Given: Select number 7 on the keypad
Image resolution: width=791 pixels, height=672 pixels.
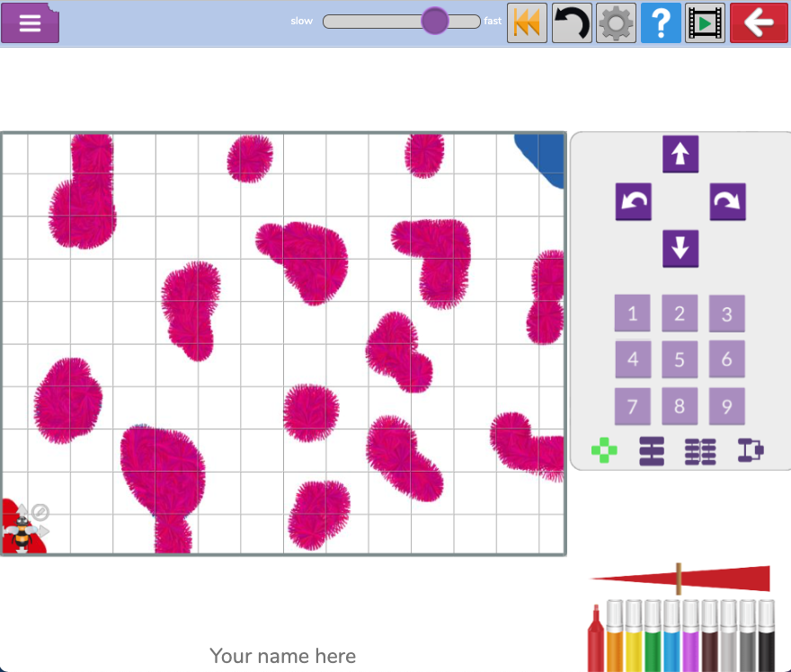Looking at the screenshot, I should [633, 406].
